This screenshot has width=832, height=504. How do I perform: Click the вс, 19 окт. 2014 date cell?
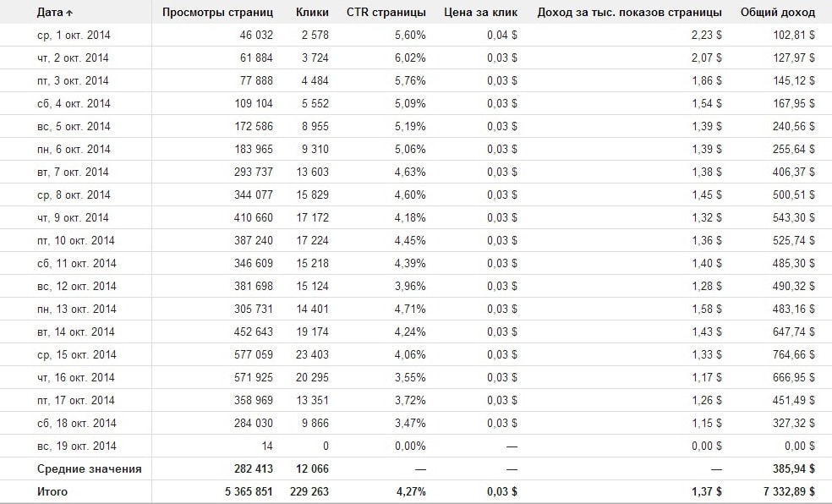pyautogui.click(x=76, y=446)
